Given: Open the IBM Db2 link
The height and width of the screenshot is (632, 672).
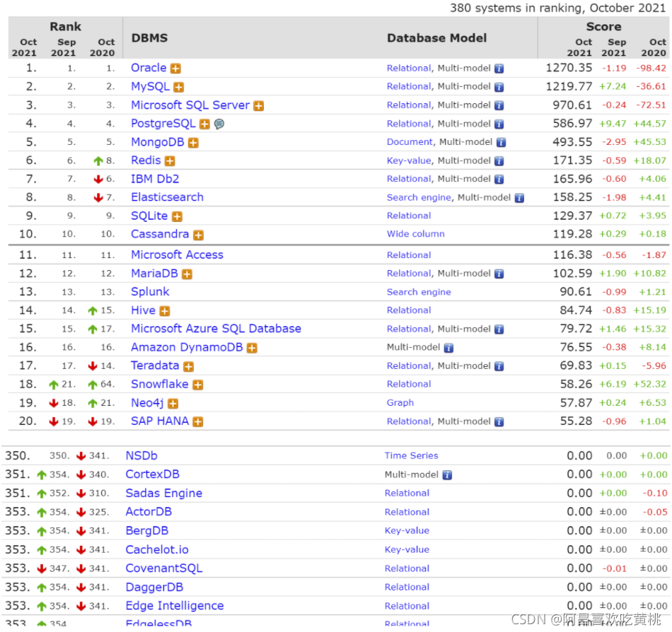Looking at the screenshot, I should tap(155, 179).
